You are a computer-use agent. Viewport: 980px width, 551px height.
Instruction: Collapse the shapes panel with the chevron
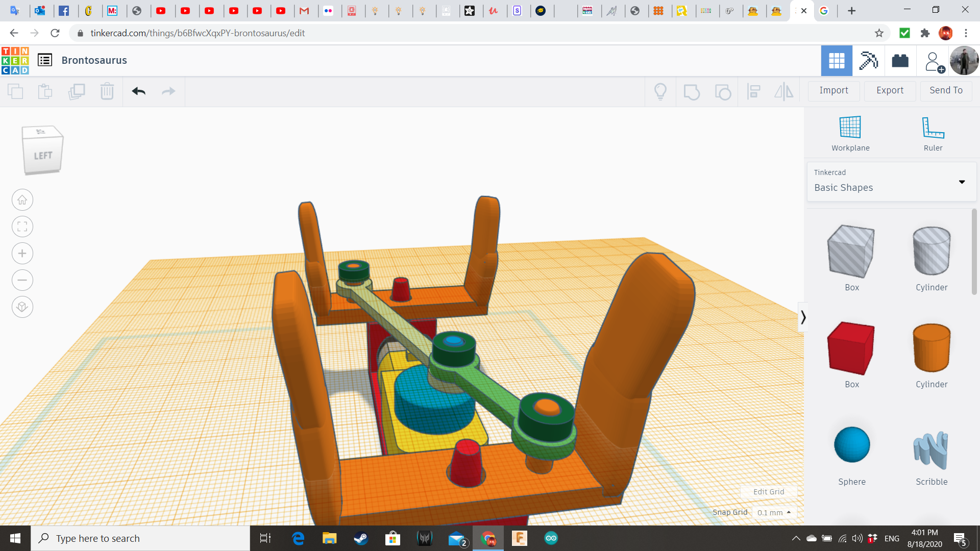803,317
